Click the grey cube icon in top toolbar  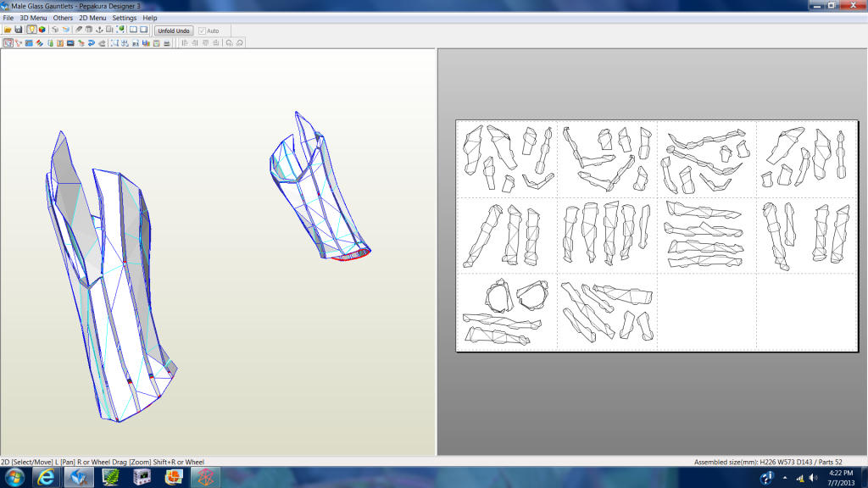(55, 30)
